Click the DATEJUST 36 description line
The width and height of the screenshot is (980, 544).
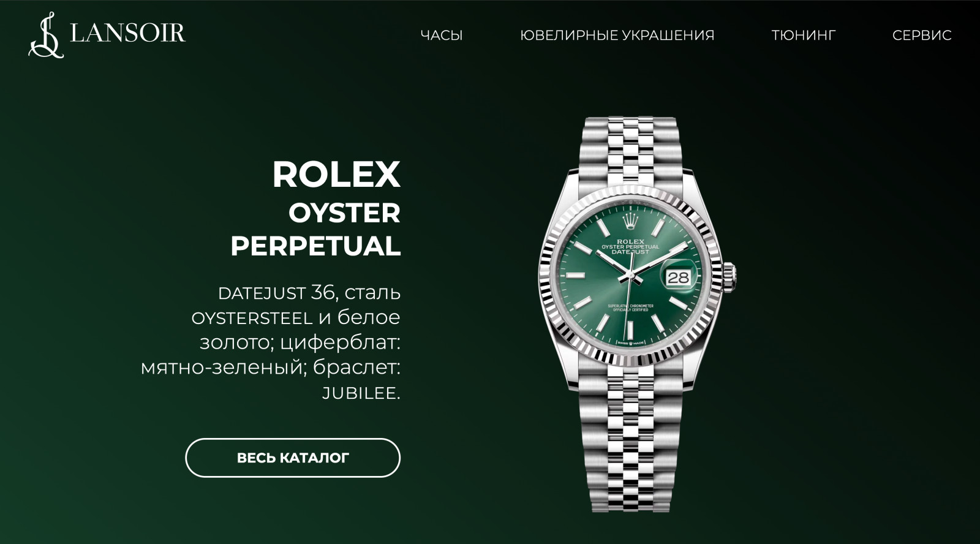pos(309,293)
